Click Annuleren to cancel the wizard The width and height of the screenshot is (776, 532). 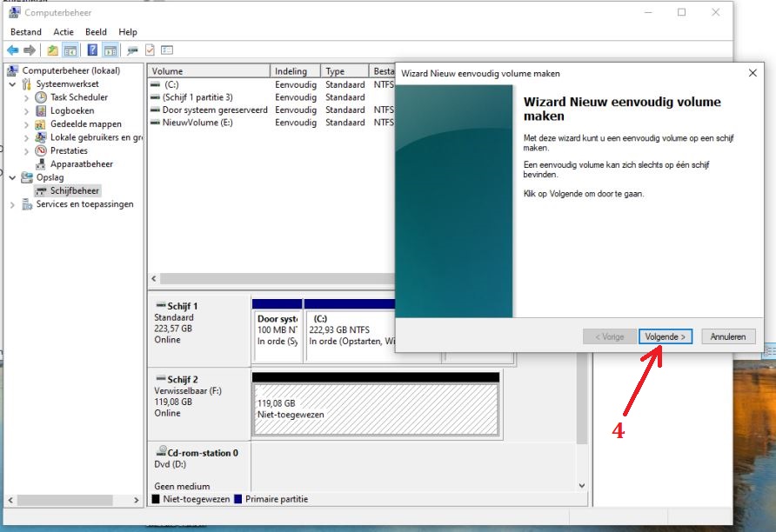tap(728, 336)
